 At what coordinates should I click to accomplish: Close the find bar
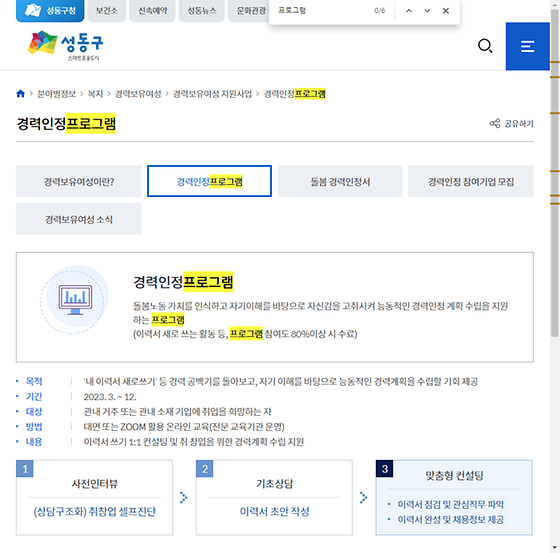point(446,11)
